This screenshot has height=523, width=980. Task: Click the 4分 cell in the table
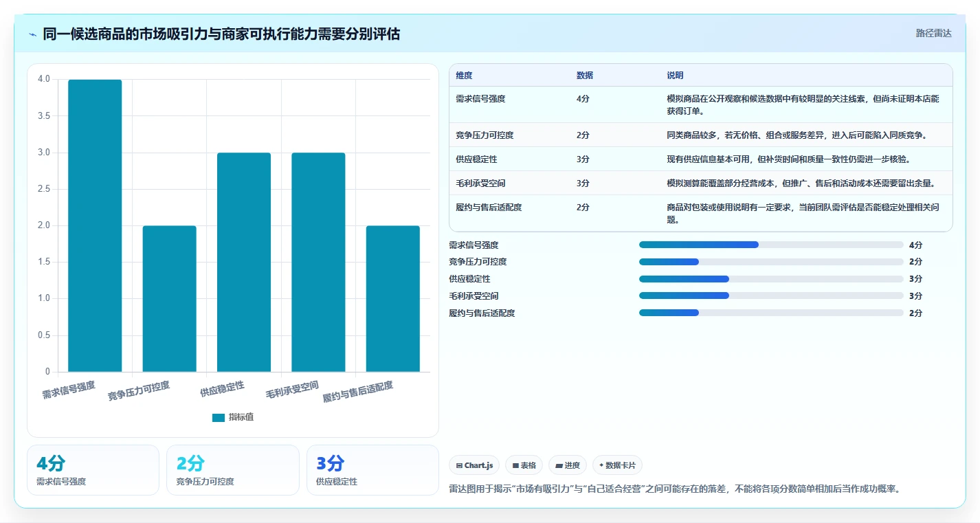583,99
